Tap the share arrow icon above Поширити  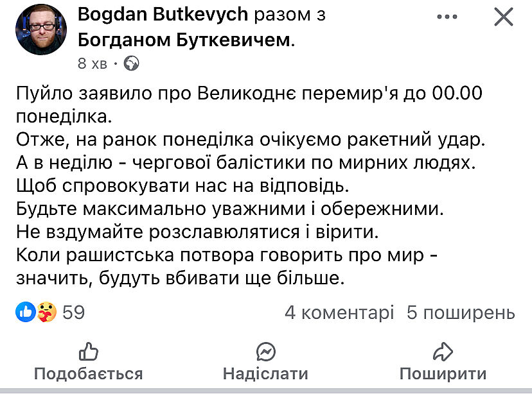[443, 351]
